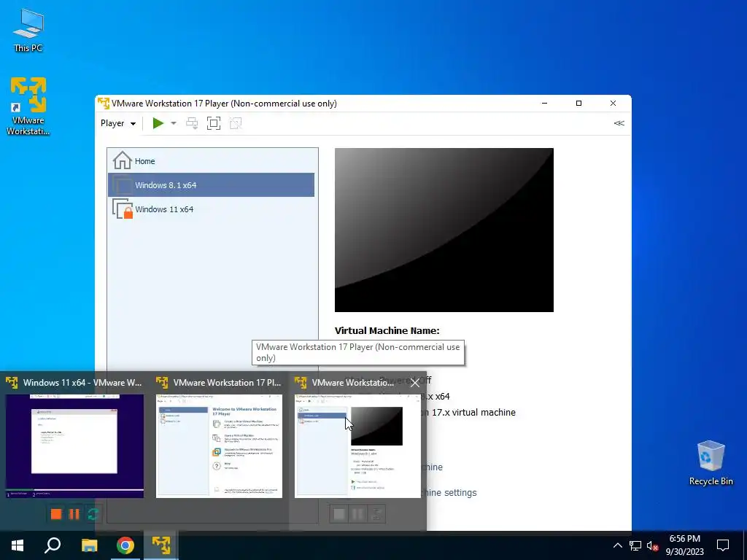Click the VMware title bar logo icon
The height and width of the screenshot is (560, 747).
click(x=103, y=104)
